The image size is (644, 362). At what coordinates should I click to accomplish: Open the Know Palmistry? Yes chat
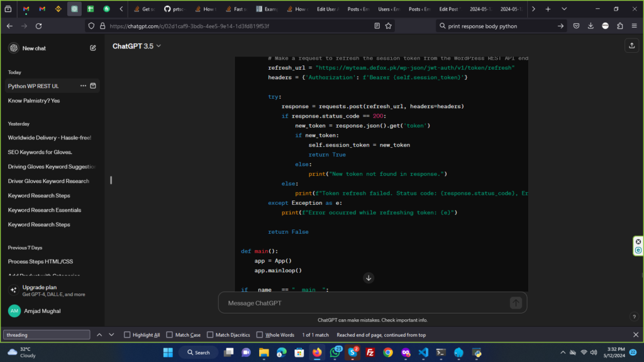[x=34, y=101]
